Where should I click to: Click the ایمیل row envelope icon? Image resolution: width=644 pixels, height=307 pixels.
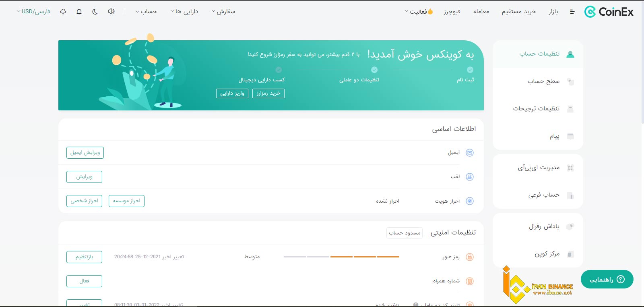(470, 153)
